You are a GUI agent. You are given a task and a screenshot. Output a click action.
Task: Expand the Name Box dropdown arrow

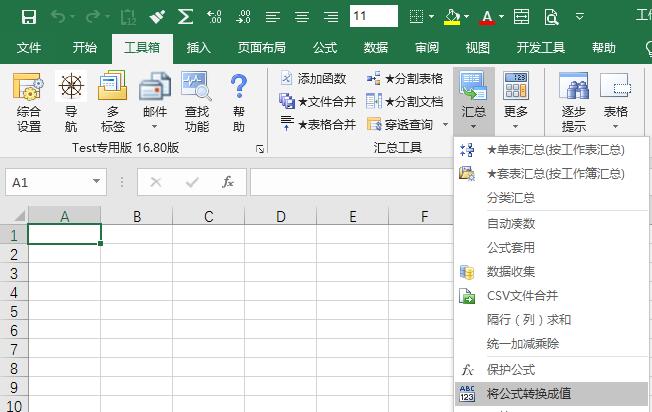click(96, 182)
